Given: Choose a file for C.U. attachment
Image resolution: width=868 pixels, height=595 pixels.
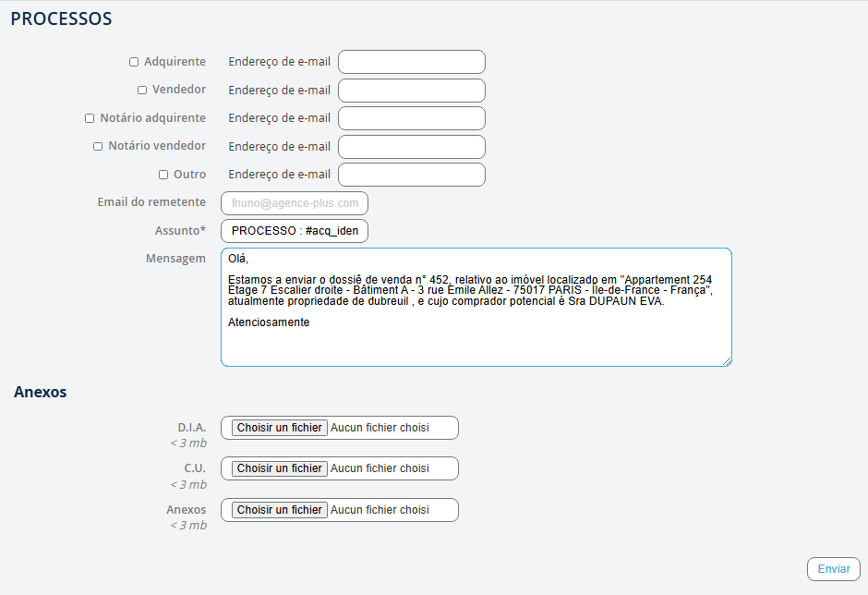Looking at the screenshot, I should tap(280, 468).
